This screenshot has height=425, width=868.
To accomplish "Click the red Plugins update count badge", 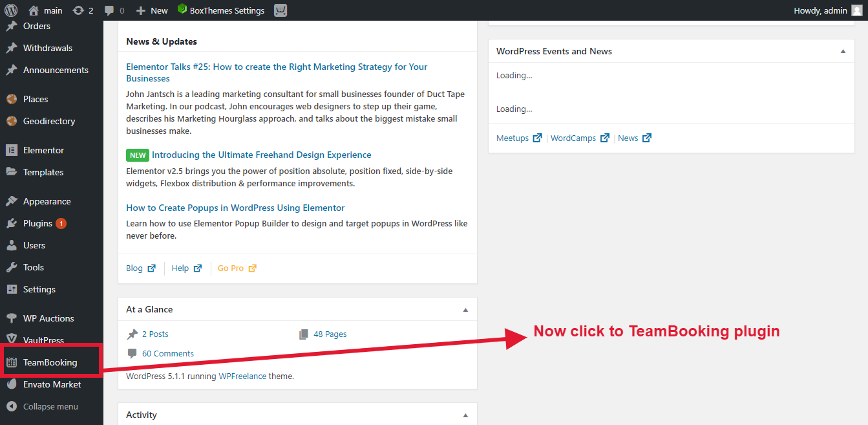I will coord(61,223).
